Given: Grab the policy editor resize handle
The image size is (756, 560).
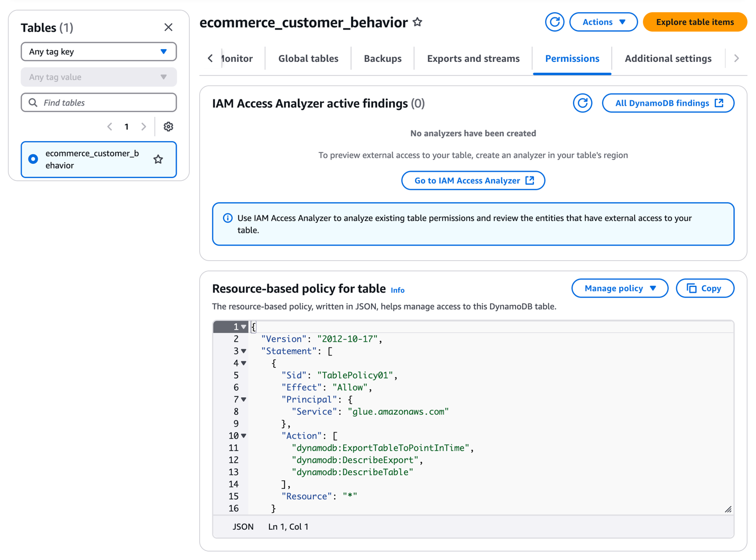Looking at the screenshot, I should (x=728, y=509).
